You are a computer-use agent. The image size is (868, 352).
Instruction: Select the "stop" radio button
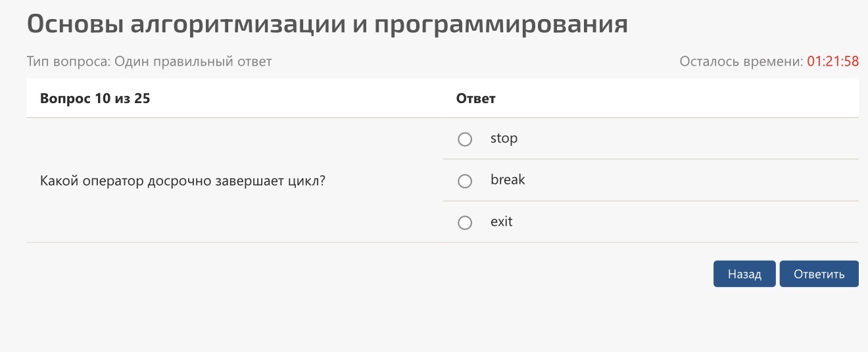(x=465, y=139)
